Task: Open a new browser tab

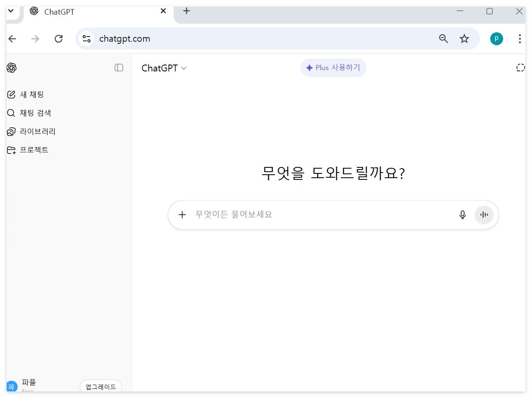Action: (x=186, y=11)
